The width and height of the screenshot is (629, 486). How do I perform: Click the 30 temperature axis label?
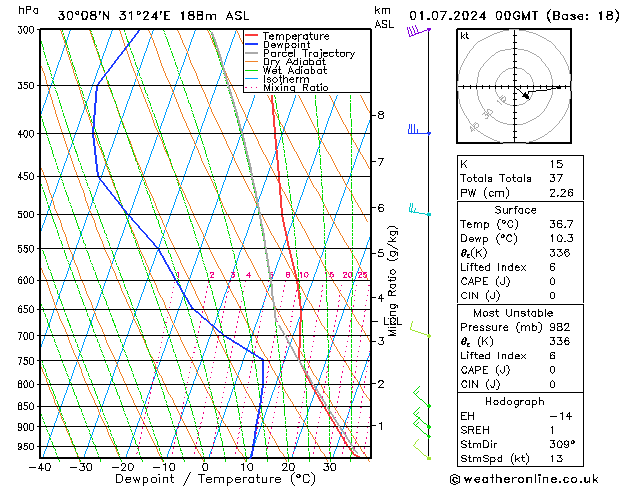coord(329,467)
